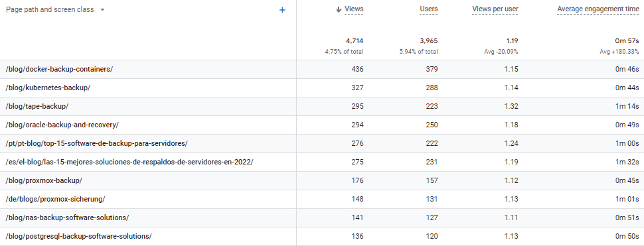The width and height of the screenshot is (644, 246).
Task: Select the /es/el-blog/las-15-mejores-soluciones row path
Action: (x=129, y=162)
